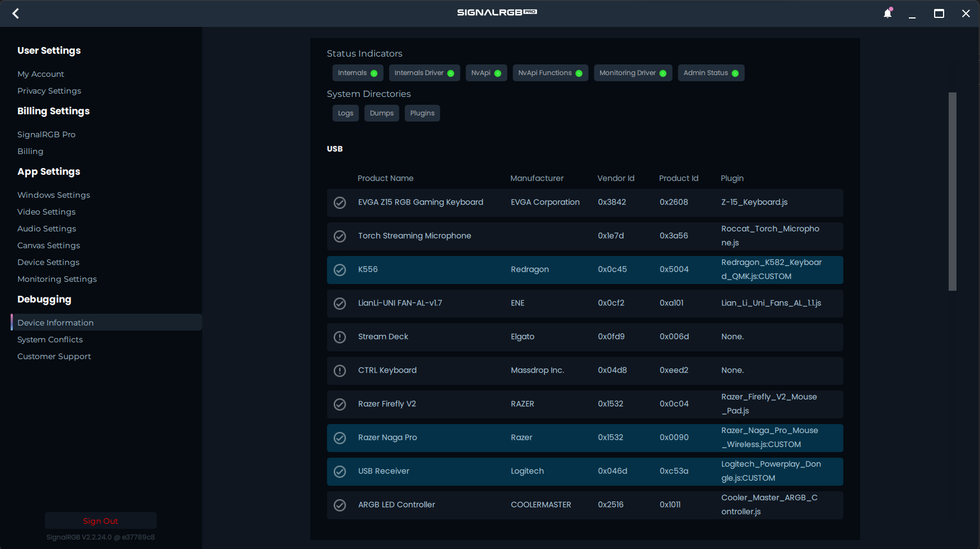Select the USB Receiver Logitech row
This screenshot has width=980, height=549.
[585, 472]
